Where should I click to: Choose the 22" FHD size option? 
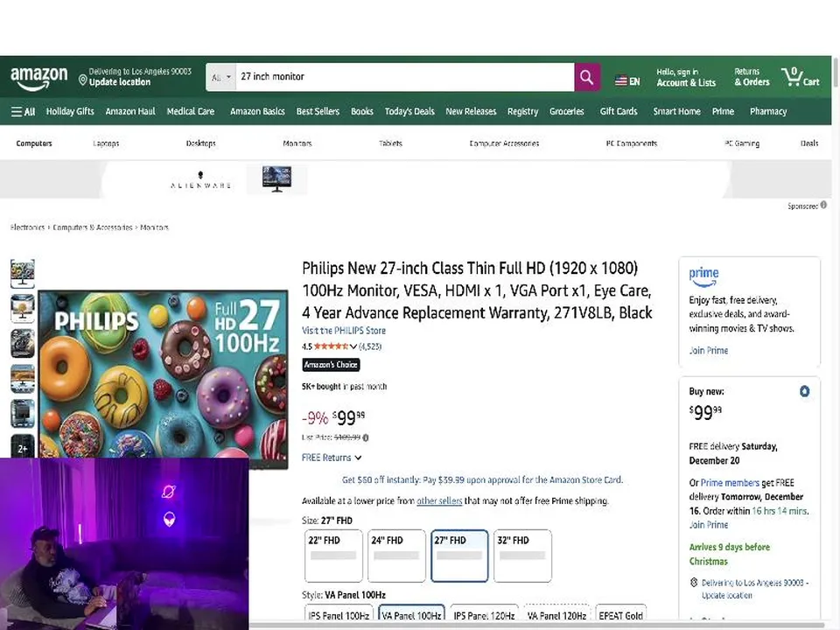(x=333, y=555)
